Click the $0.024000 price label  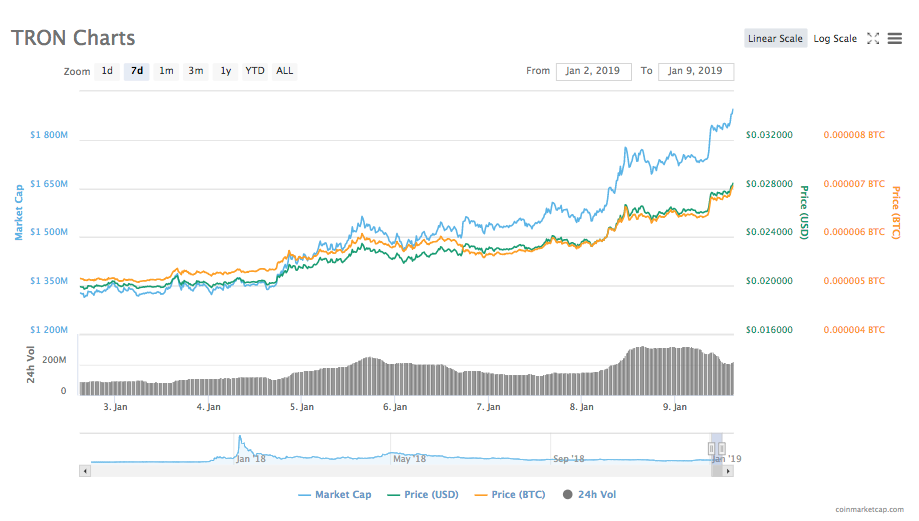coord(769,232)
